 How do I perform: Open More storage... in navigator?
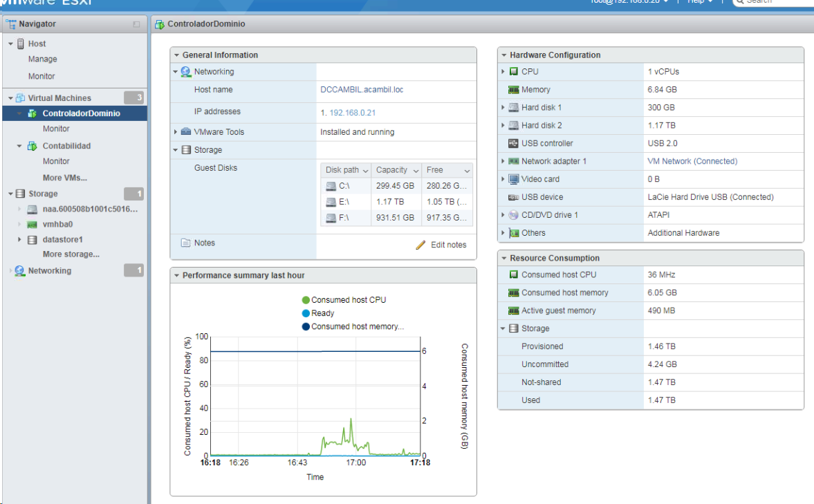click(x=71, y=254)
